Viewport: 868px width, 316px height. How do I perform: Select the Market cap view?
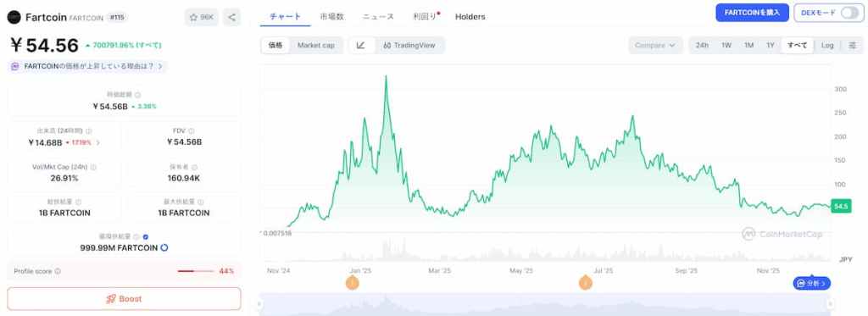pos(316,46)
